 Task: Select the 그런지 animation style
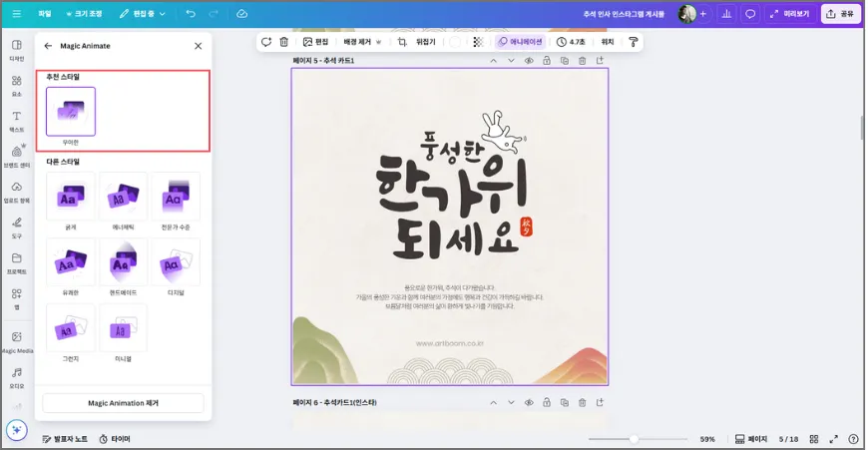click(x=70, y=328)
